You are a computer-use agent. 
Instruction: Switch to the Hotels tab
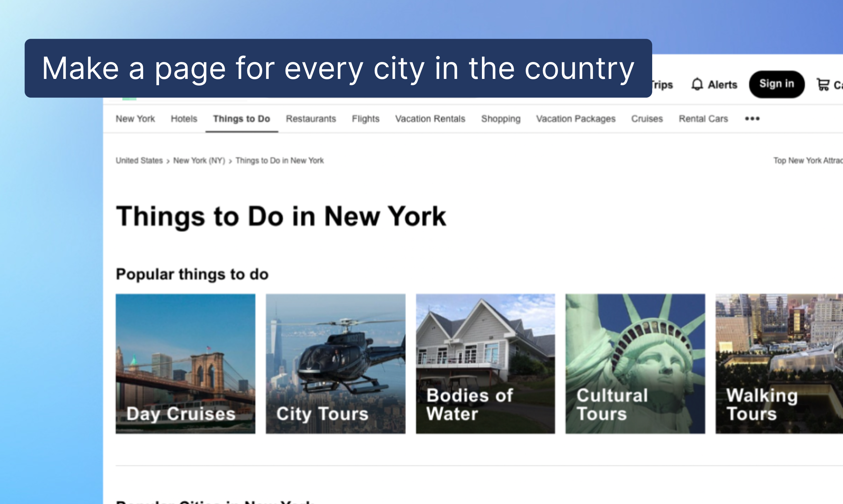click(x=184, y=118)
